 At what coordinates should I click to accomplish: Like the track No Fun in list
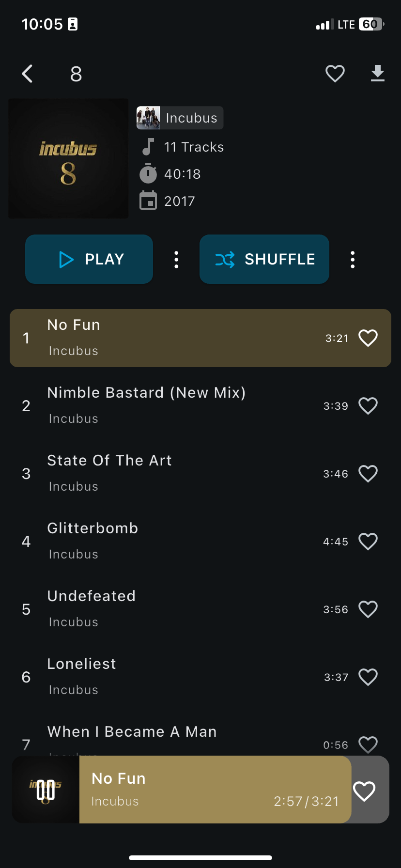coord(368,338)
